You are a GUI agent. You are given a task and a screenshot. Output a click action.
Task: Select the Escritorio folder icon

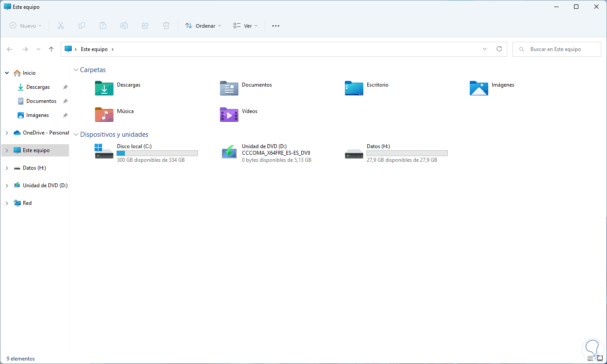point(354,88)
